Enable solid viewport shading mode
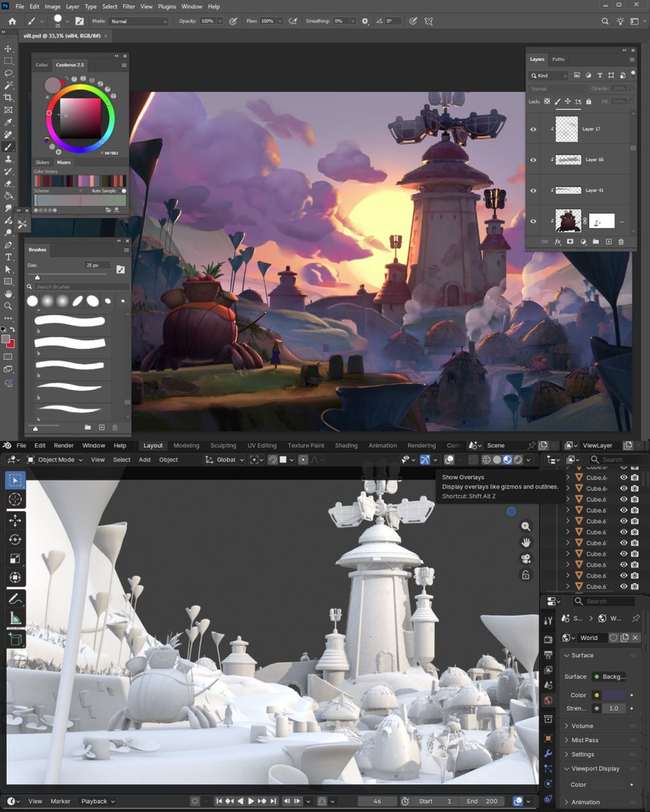 [x=497, y=459]
